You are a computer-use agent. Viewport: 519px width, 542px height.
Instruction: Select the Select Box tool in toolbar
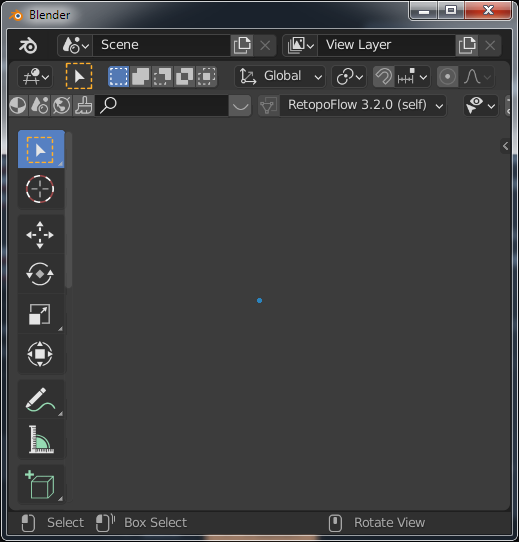click(41, 149)
